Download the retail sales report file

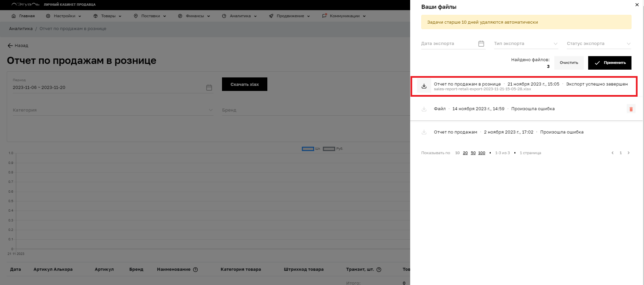(424, 86)
